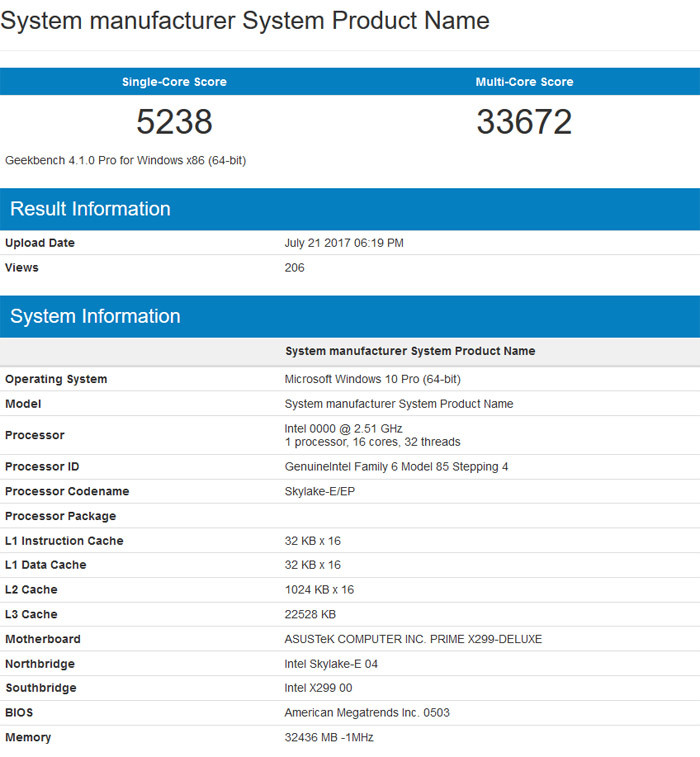Click the Memory label

28,737
